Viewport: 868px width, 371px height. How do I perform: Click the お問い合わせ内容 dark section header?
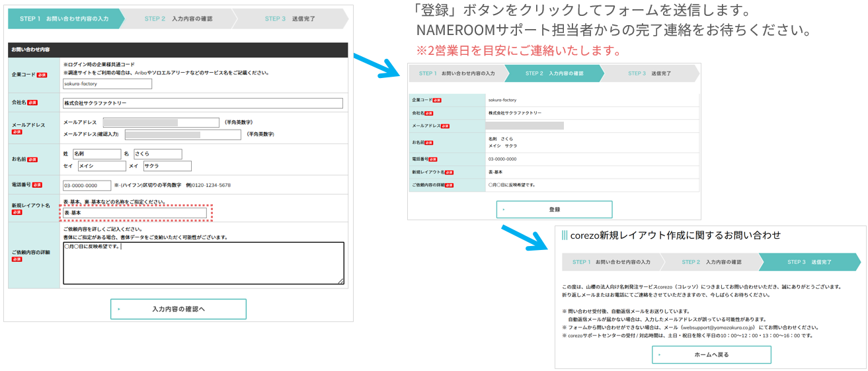tap(178, 50)
